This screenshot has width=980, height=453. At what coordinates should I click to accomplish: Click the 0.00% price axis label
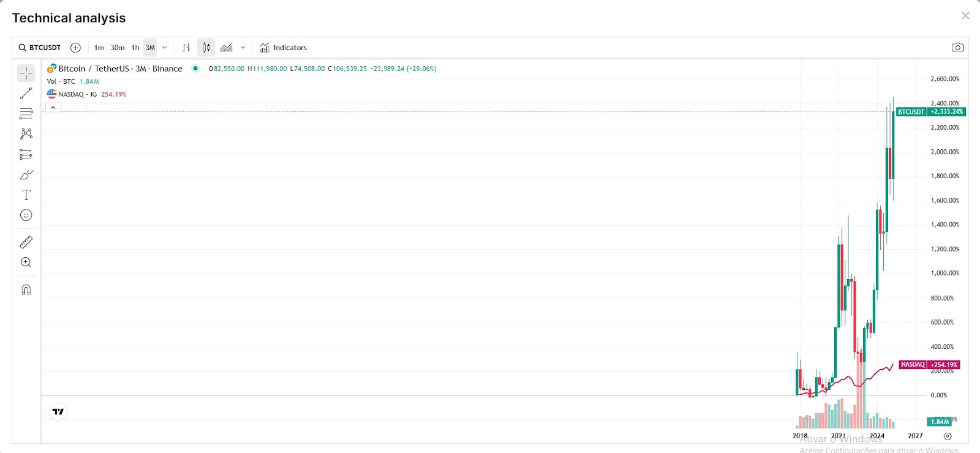(x=939, y=395)
